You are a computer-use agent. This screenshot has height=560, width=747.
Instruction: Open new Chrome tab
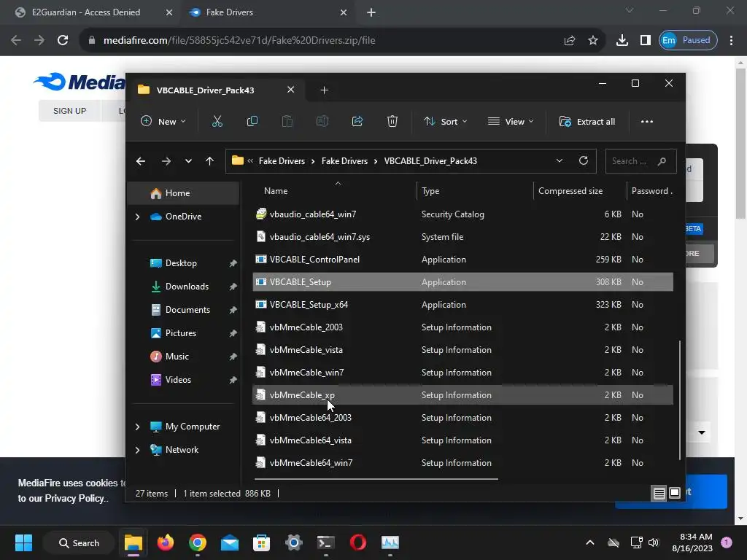371,12
